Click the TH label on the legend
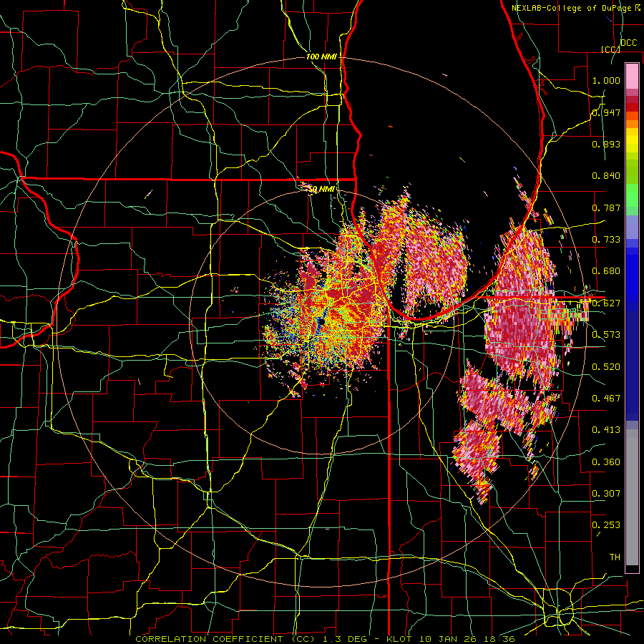644x644 pixels. pos(615,557)
